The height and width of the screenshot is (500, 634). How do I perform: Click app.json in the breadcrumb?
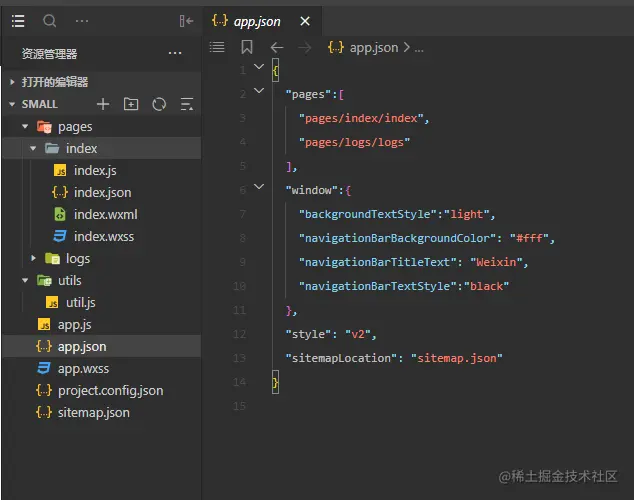point(374,48)
